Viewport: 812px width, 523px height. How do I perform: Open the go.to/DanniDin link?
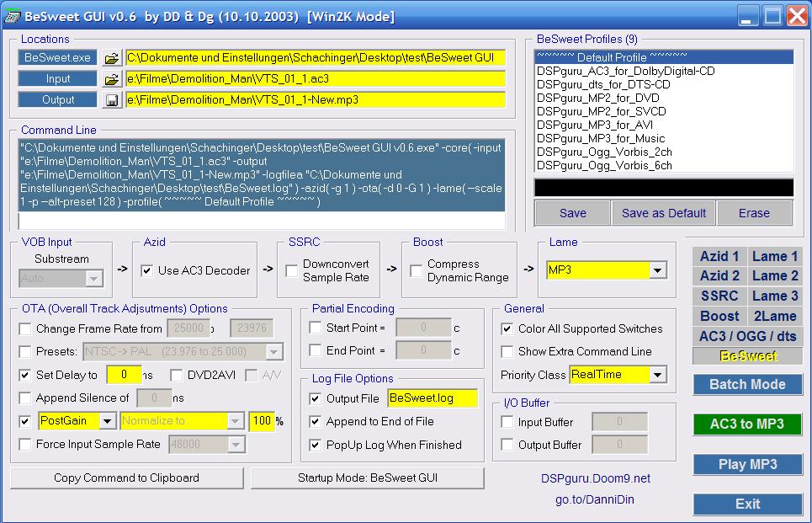(x=595, y=499)
